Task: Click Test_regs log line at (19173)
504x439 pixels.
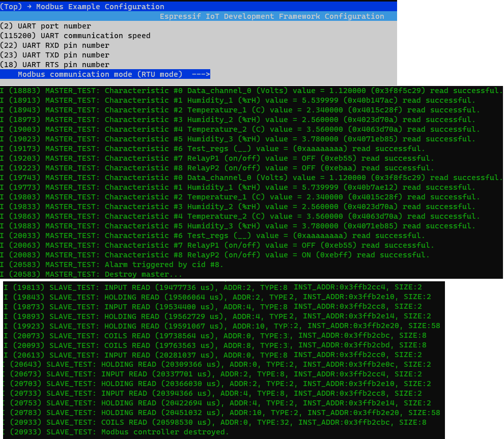Action: click(212, 149)
